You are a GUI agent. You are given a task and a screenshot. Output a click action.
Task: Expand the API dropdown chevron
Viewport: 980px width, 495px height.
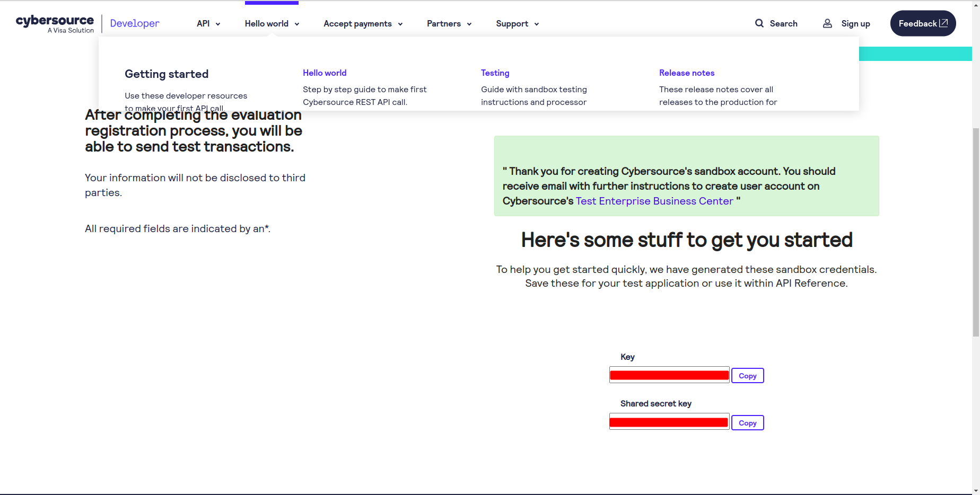pos(218,24)
